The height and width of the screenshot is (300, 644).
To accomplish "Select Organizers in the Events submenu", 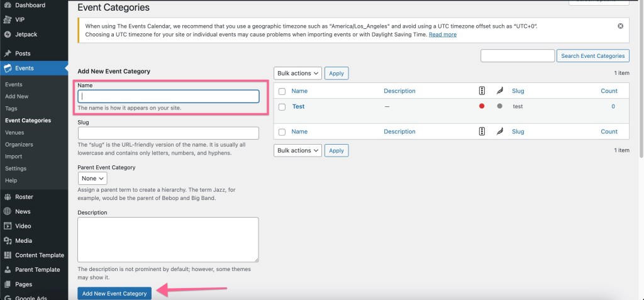I will coord(19,145).
